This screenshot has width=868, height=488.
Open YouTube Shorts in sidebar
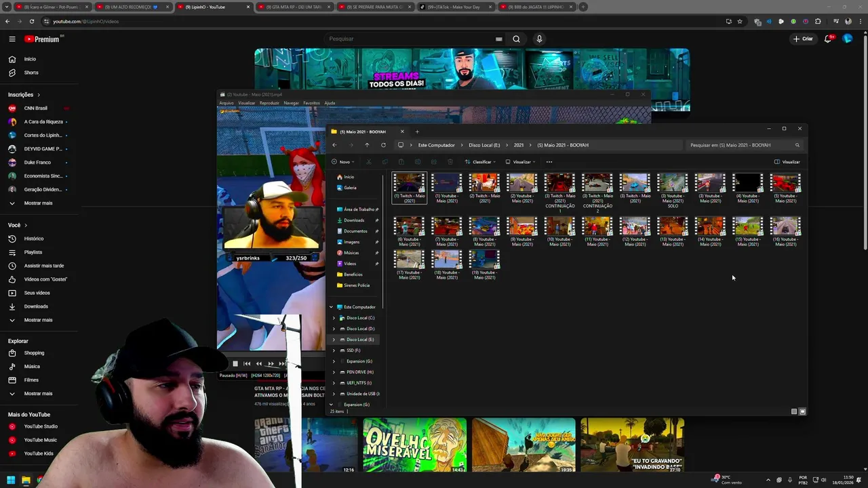click(x=31, y=73)
